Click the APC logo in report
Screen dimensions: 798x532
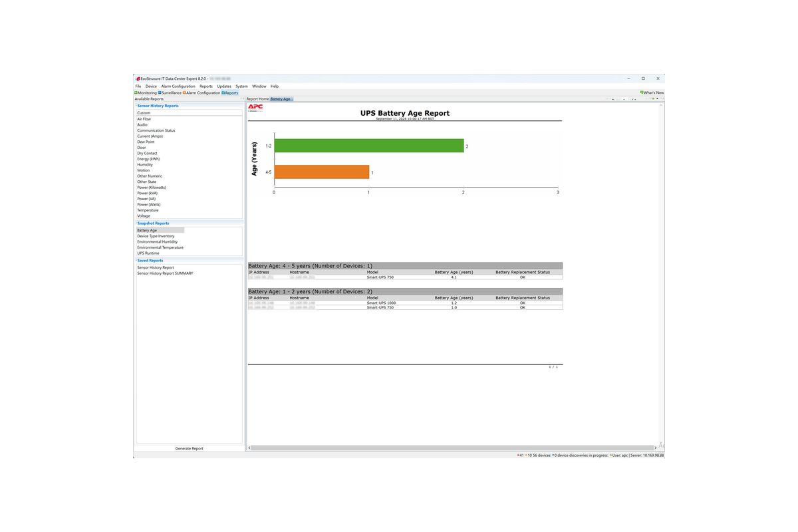(x=255, y=107)
